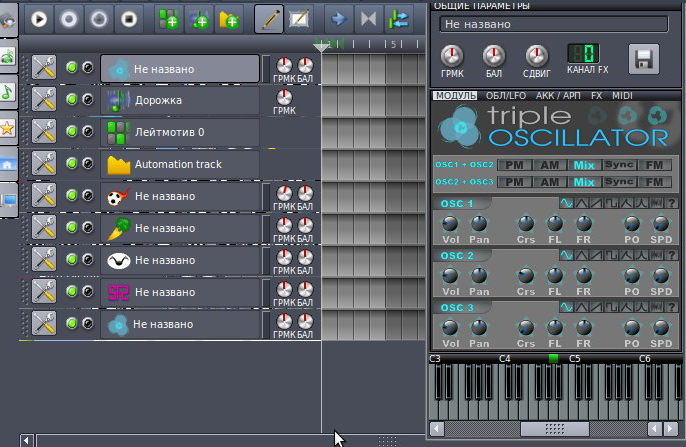Click the Stop playback button

[129, 19]
